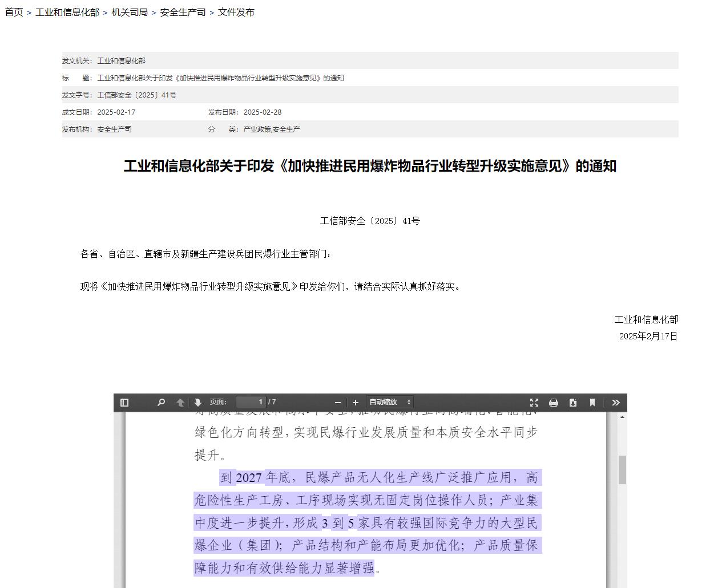Click the scrollbar up arrow in the PDF viewer
The image size is (722, 588).
[x=622, y=417]
